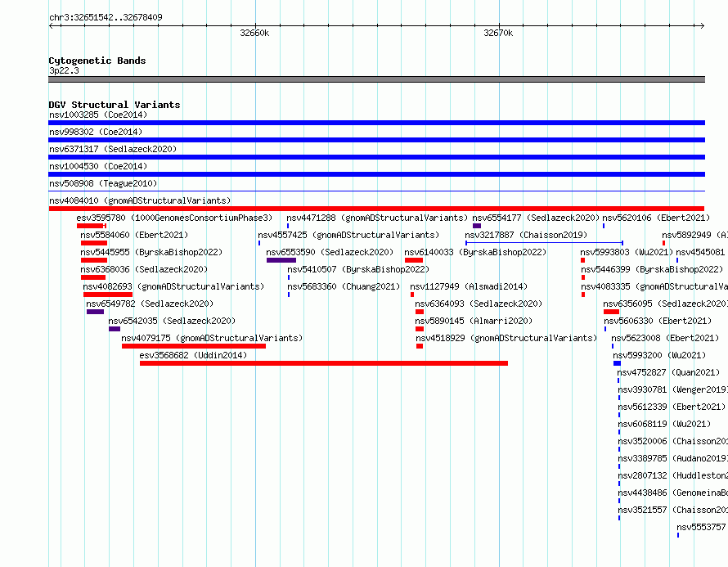
Task: Click the 3p22.3 cytogenetic band bar
Action: tap(376, 79)
